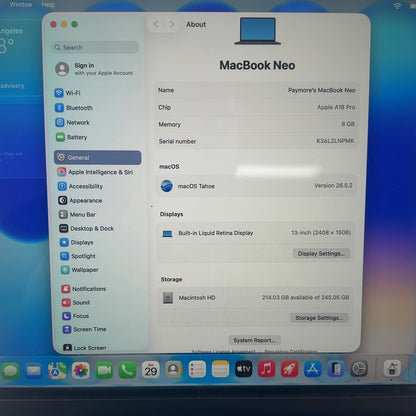Click the Display Settings button
The height and width of the screenshot is (416, 416).
tap(321, 253)
